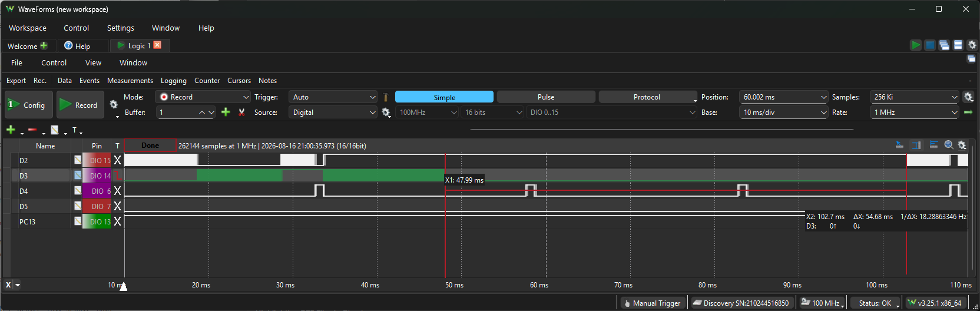Viewport: 980px width, 311px height.
Task: Open the Cursors toolbar item
Action: pyautogui.click(x=239, y=81)
